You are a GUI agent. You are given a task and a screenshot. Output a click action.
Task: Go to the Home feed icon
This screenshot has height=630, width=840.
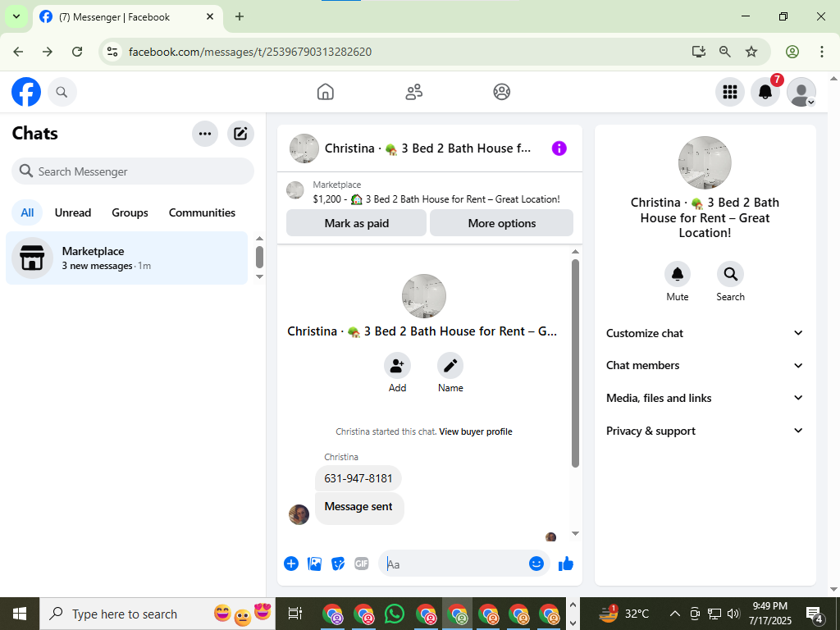pos(325,92)
